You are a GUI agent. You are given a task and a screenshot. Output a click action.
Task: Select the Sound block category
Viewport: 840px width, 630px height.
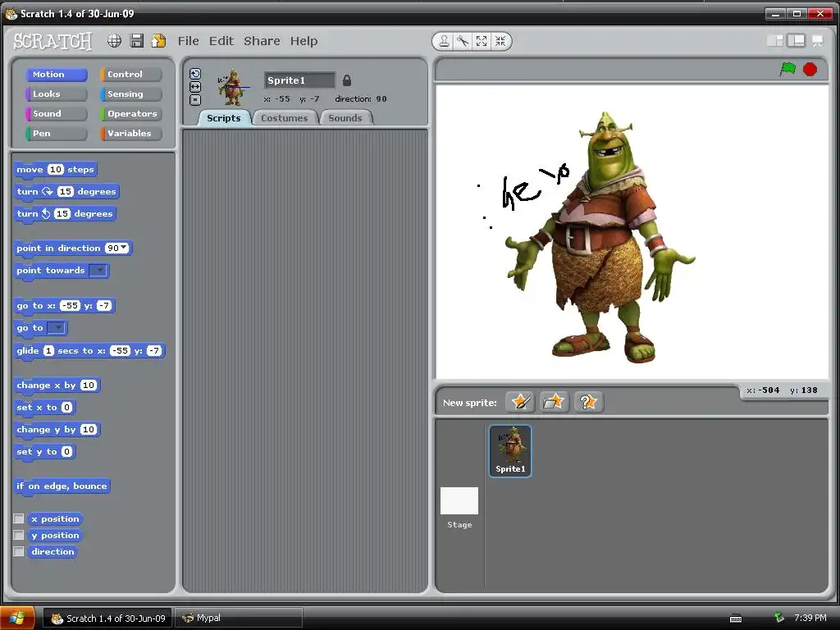57,113
